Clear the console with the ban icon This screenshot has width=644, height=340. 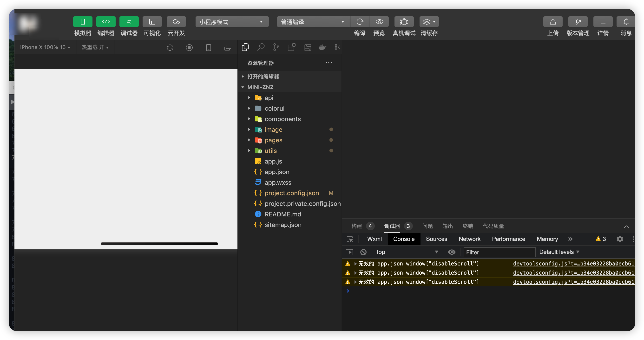(x=363, y=252)
